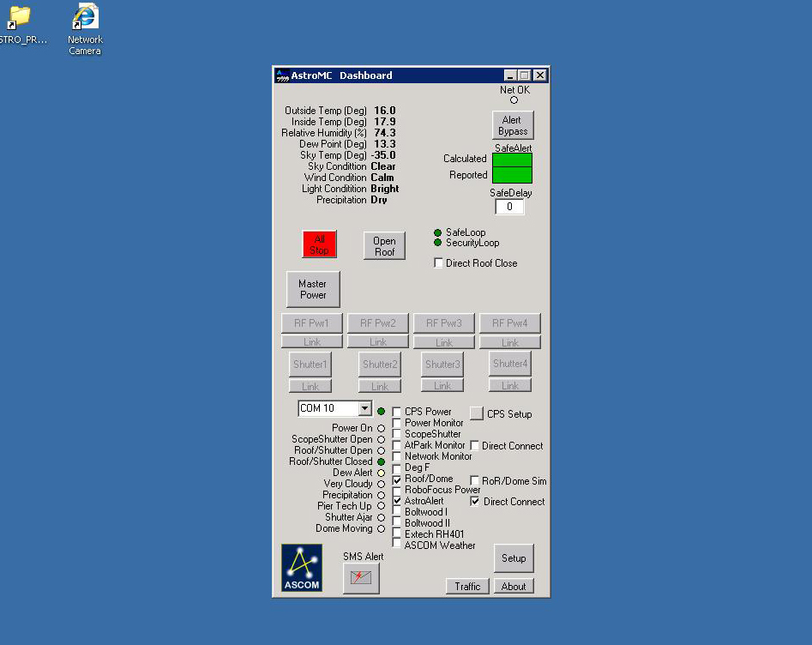Click the RF Pwr1 button
Image resolution: width=812 pixels, height=645 pixels.
tap(312, 323)
